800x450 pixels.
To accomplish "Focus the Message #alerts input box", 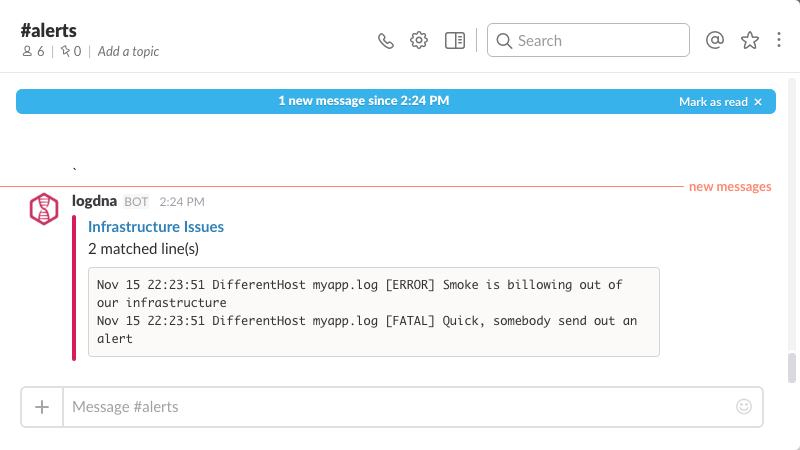I will click(x=400, y=407).
